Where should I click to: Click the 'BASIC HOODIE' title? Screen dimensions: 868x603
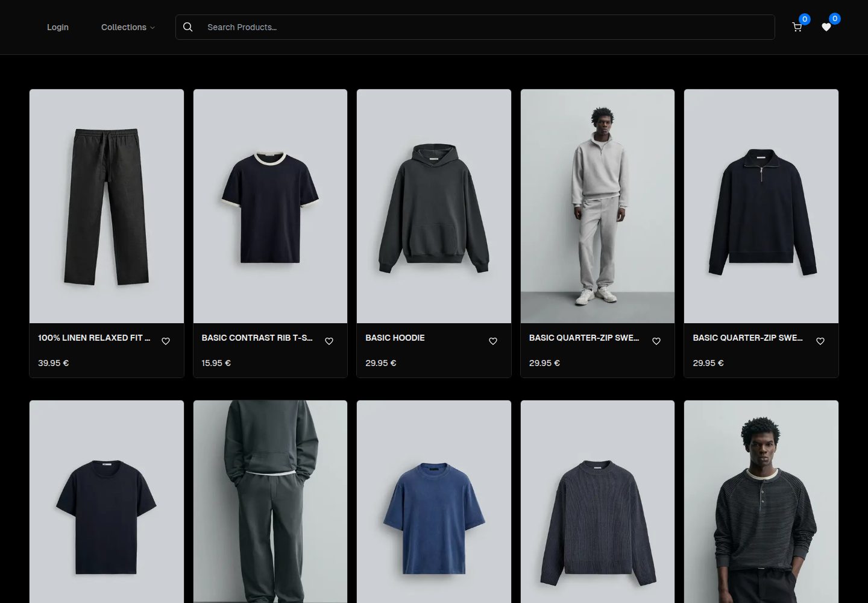395,338
